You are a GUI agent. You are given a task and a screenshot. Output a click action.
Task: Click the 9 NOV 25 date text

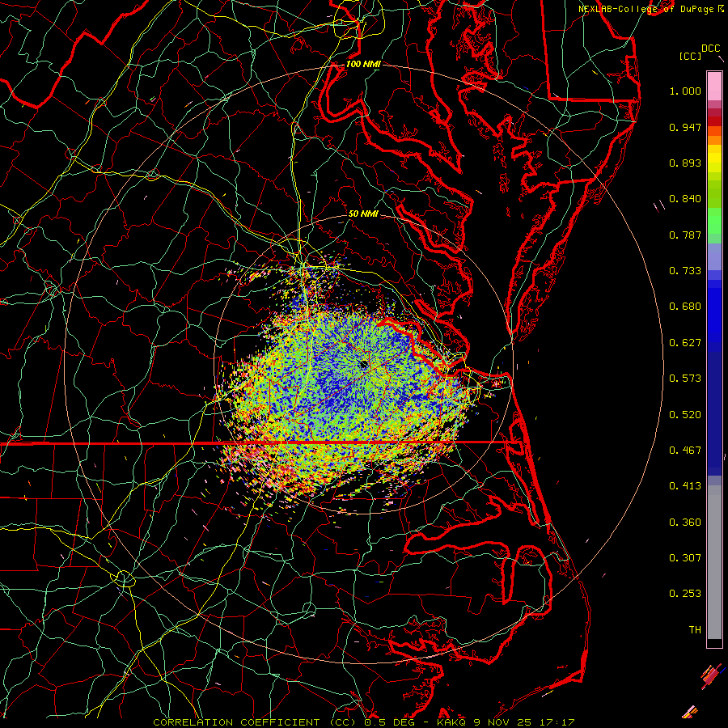tap(502, 722)
